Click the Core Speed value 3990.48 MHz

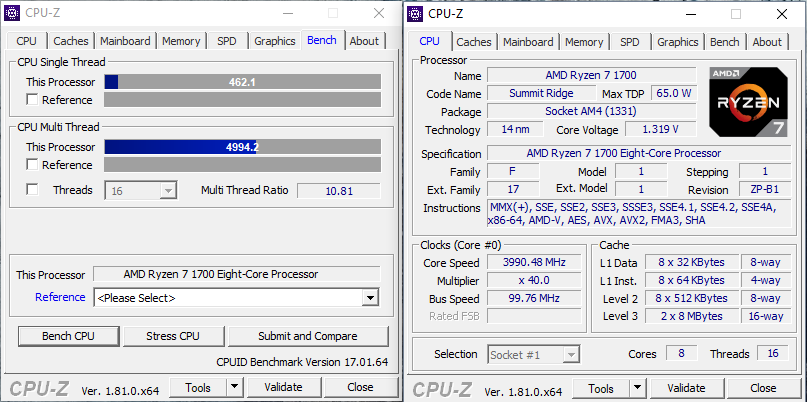point(534,263)
